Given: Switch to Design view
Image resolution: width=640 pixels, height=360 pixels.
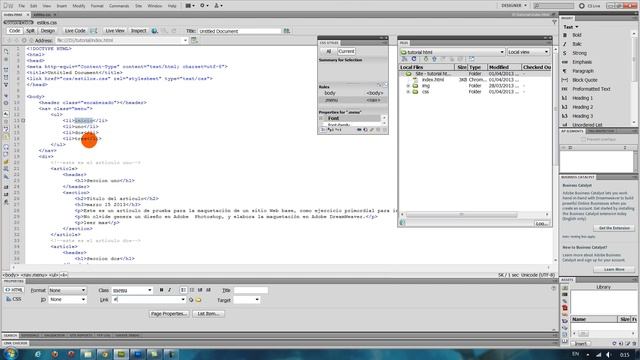Looking at the screenshot, I should pyautogui.click(x=47, y=31).
